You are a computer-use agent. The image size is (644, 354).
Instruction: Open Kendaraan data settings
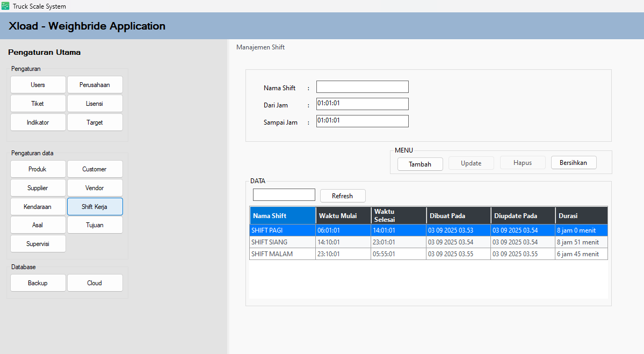click(38, 206)
